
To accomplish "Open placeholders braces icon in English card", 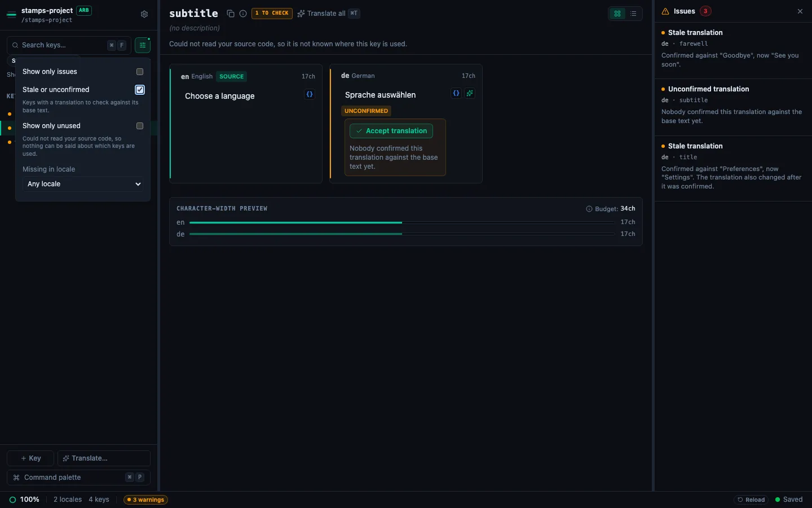I will tap(310, 94).
